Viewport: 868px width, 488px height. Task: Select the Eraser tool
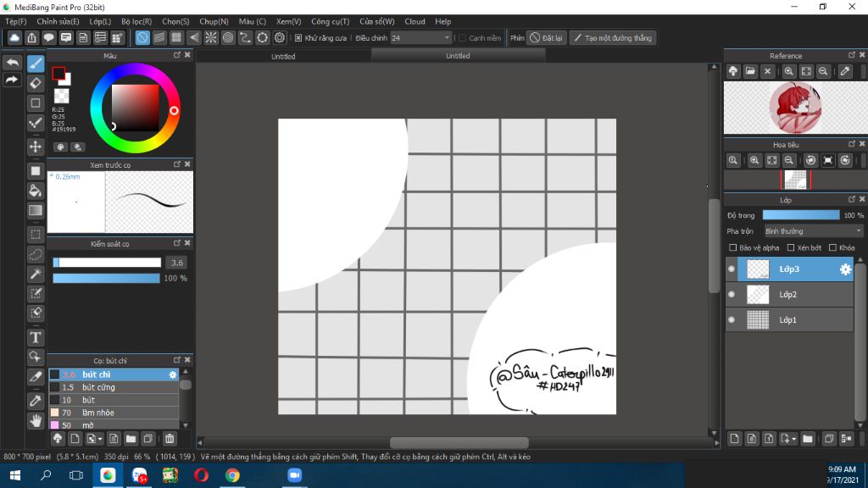click(x=36, y=83)
